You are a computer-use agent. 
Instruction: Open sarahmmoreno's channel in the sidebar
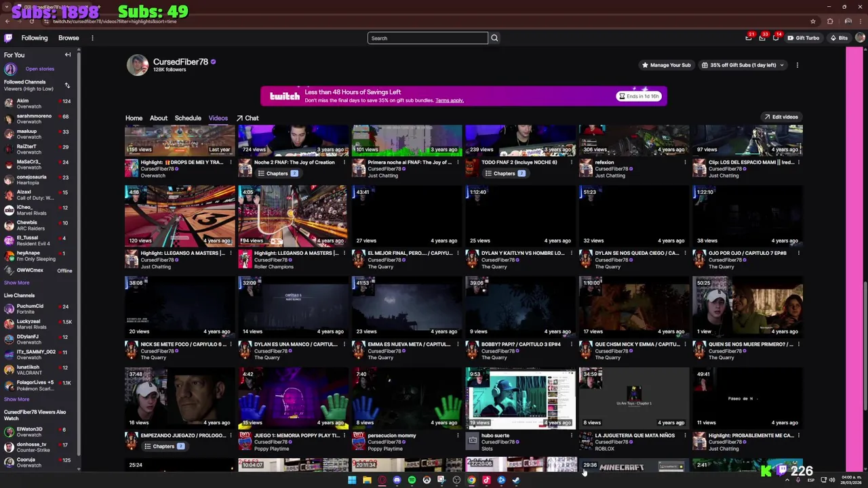click(38, 119)
